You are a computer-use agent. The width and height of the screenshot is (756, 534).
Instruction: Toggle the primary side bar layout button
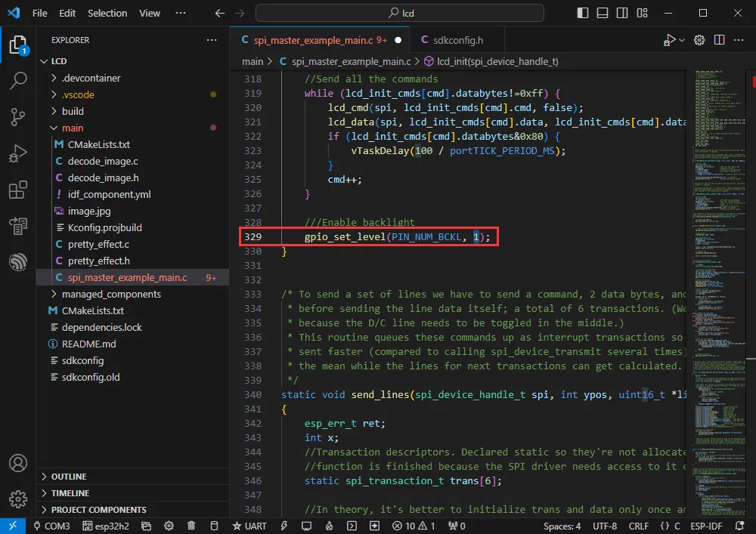582,13
